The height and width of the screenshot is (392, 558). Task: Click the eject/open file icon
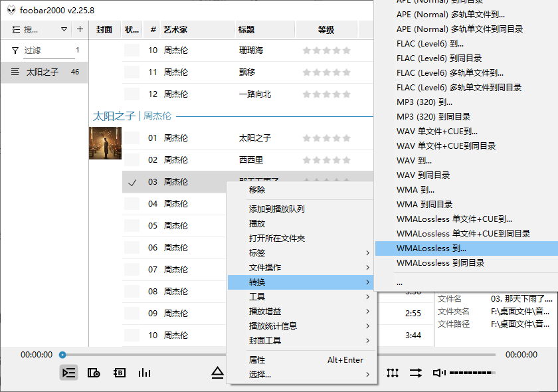[217, 373]
